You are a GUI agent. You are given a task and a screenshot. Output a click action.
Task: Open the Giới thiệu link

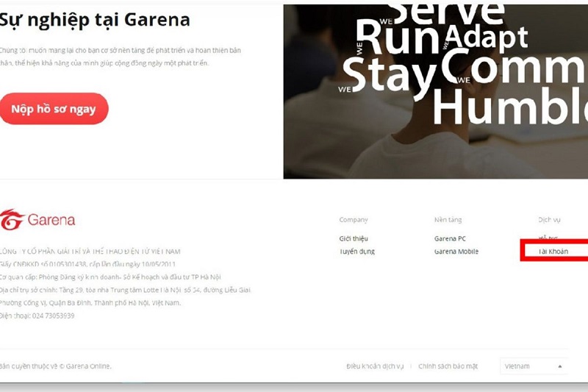[354, 238]
